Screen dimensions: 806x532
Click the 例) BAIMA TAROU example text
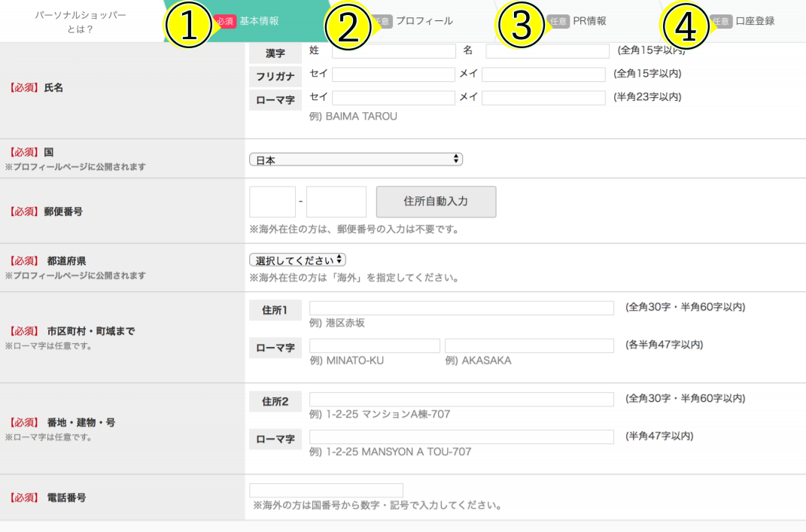(x=353, y=117)
